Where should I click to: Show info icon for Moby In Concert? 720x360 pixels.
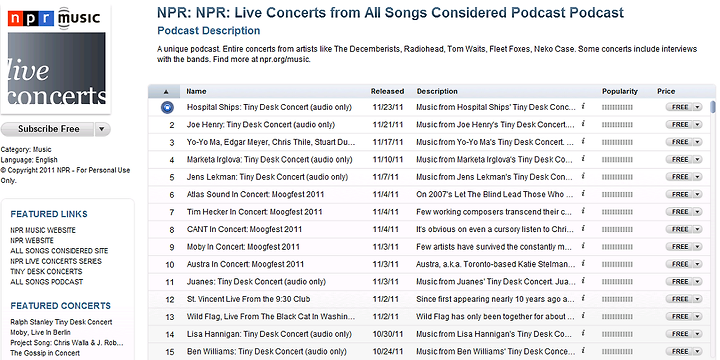click(x=583, y=246)
